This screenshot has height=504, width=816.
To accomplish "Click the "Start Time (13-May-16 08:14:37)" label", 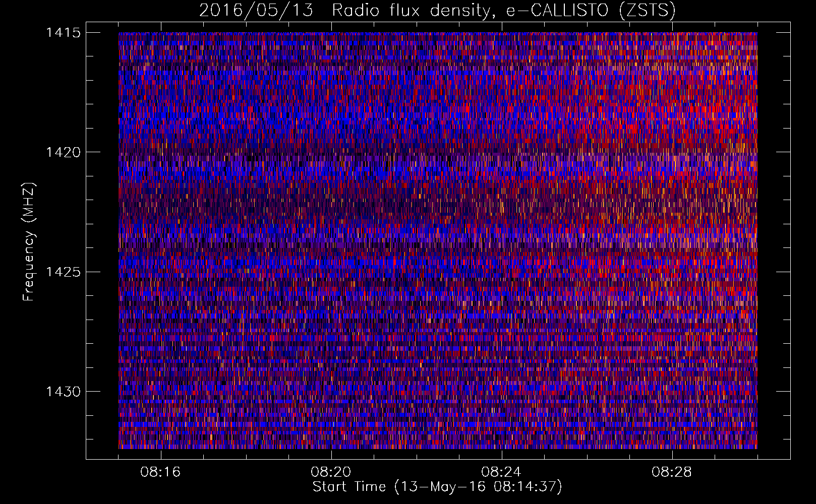I will pos(437,487).
